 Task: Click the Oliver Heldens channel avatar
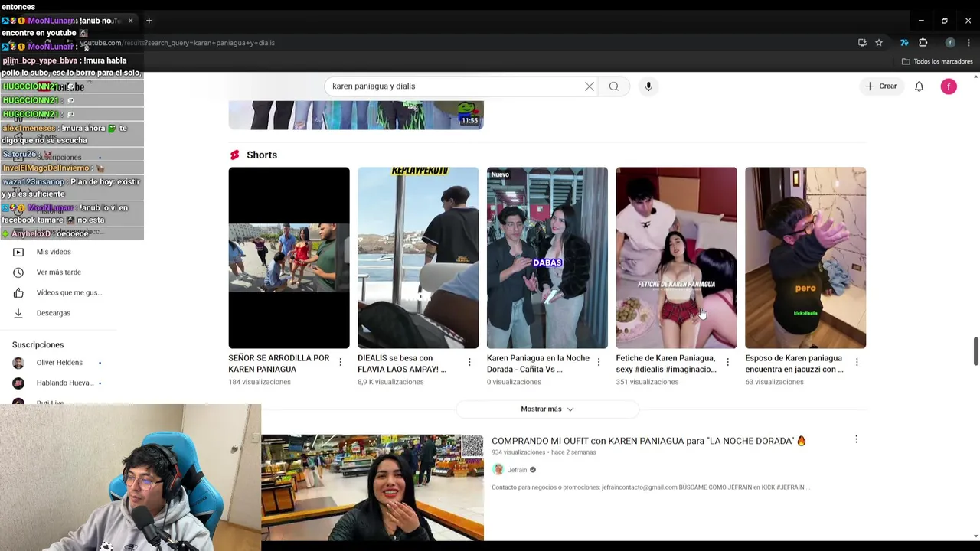coord(18,363)
